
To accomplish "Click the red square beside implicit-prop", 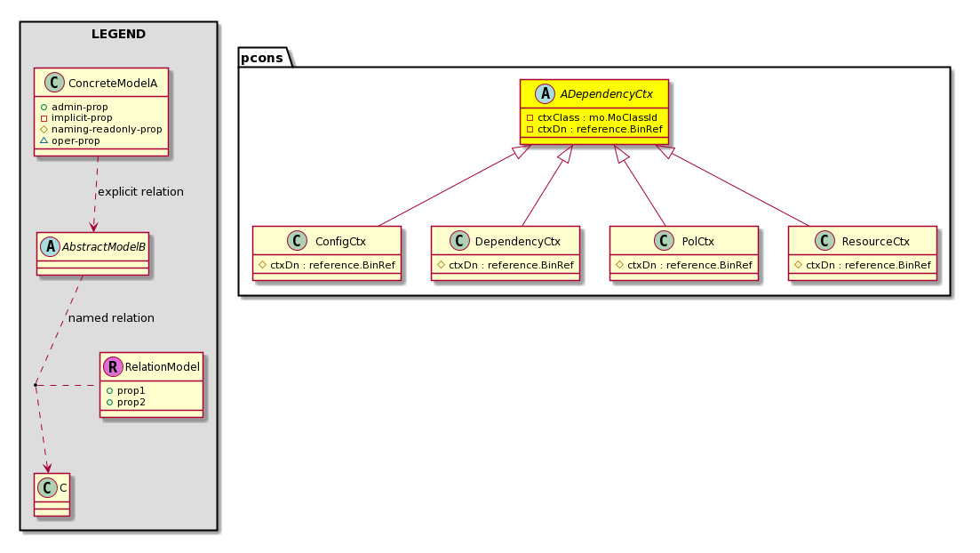I will pos(44,118).
